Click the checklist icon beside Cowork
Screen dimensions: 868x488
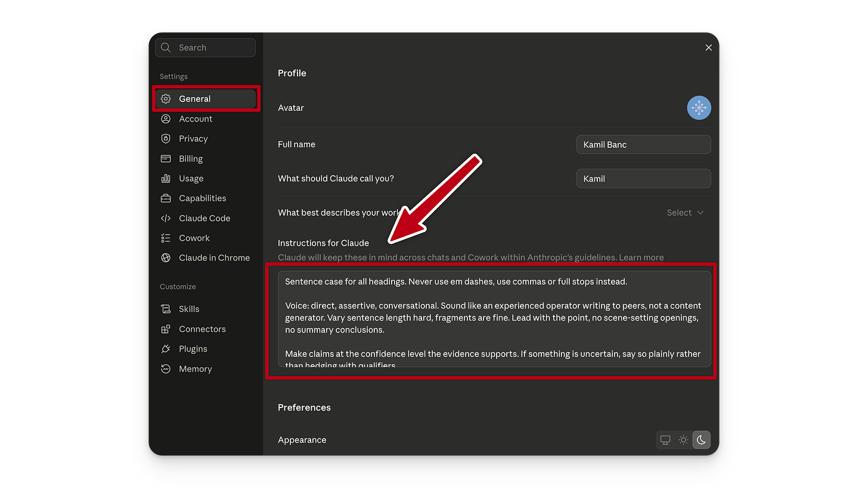[x=166, y=238]
